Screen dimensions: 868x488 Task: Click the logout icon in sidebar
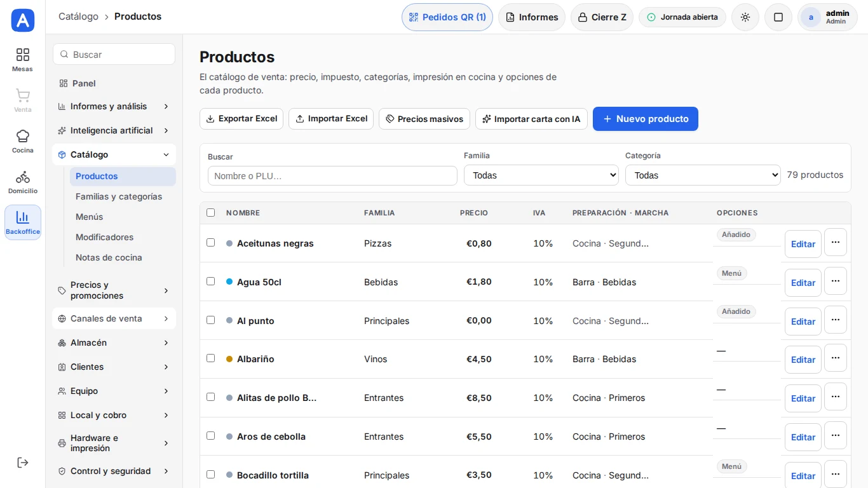23,463
